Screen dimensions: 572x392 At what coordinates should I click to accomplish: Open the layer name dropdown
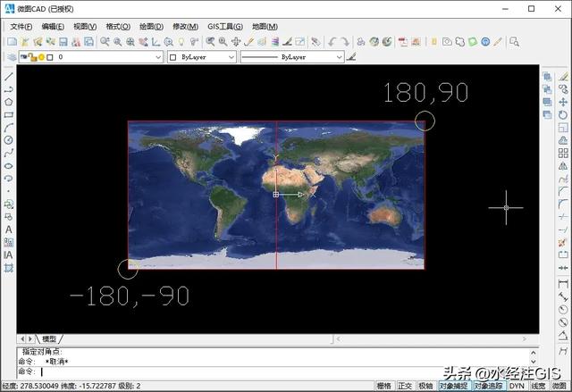(x=107, y=57)
